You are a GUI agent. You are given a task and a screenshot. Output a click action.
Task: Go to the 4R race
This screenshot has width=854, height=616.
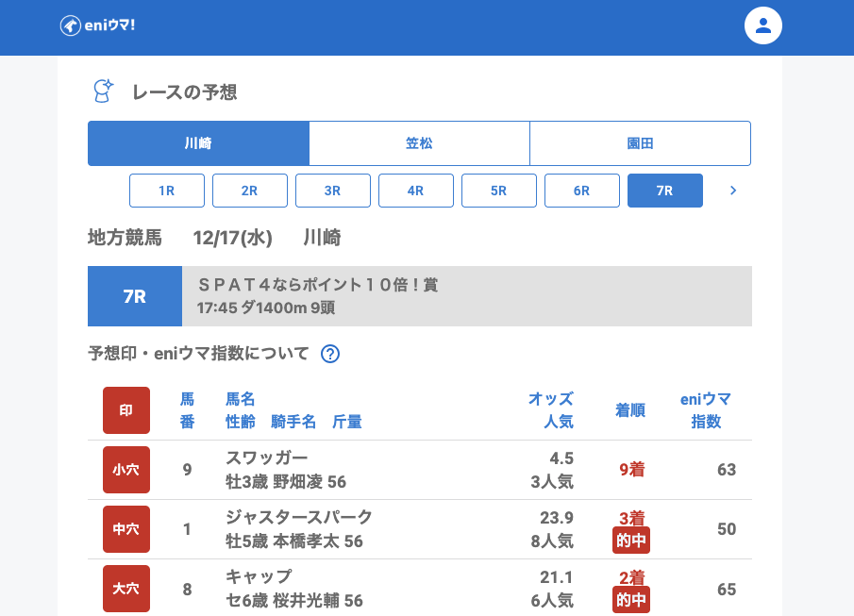coord(416,191)
